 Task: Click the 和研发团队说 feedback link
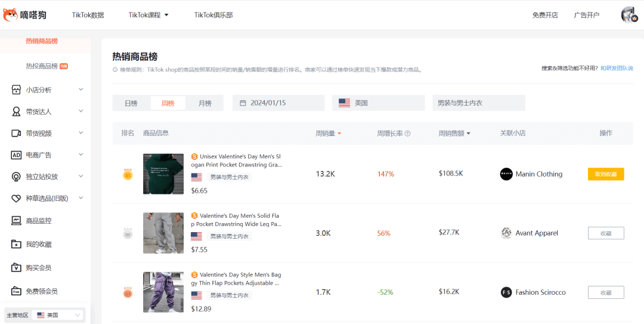click(x=617, y=69)
